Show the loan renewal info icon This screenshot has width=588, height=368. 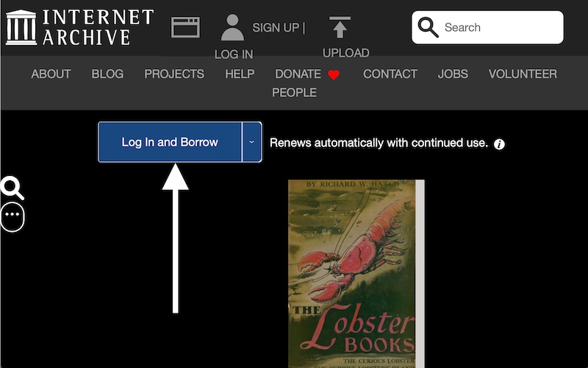[500, 144]
